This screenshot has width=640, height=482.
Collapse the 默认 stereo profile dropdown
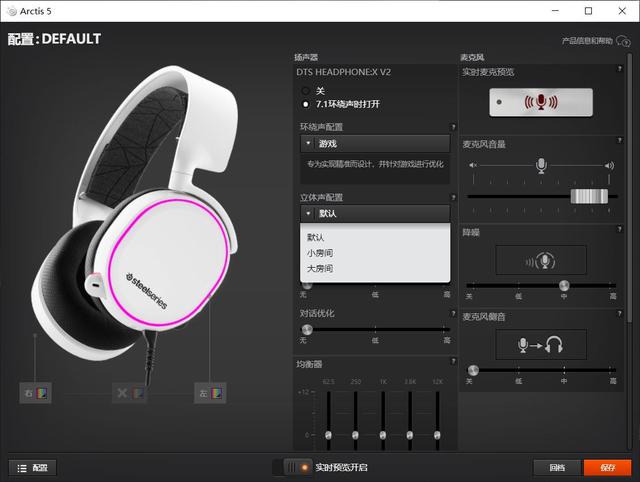pos(375,213)
